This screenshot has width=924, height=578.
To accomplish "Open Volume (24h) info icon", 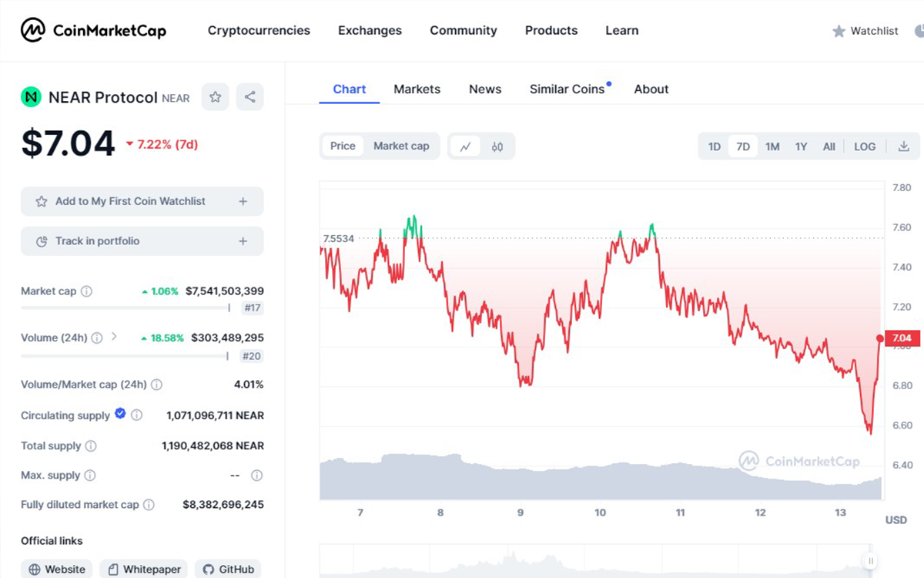I will point(97,338).
